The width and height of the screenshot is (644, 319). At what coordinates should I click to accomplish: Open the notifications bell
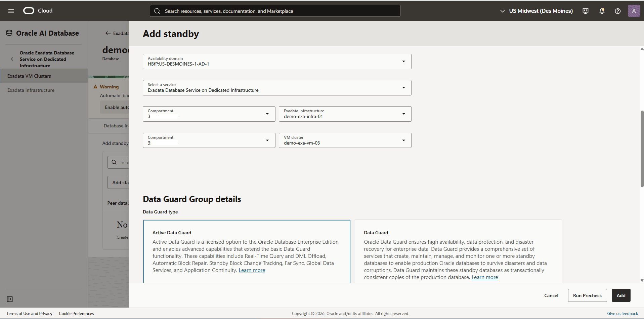point(601,11)
